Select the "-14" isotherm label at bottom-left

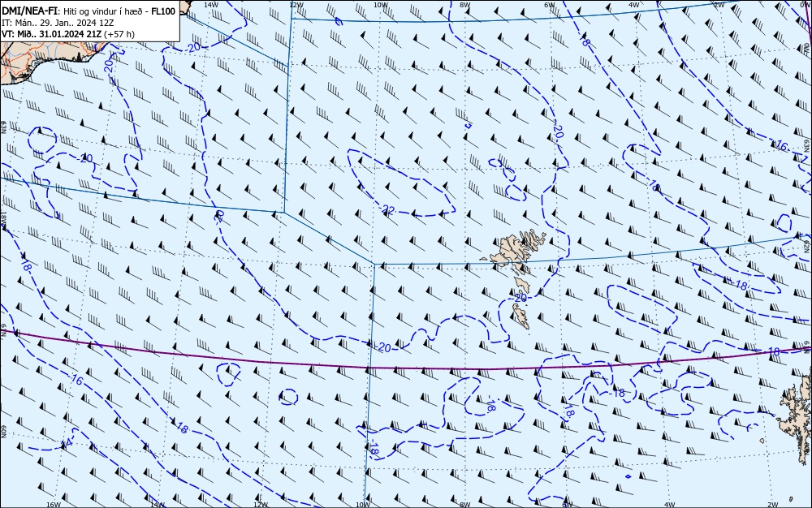tap(65, 443)
